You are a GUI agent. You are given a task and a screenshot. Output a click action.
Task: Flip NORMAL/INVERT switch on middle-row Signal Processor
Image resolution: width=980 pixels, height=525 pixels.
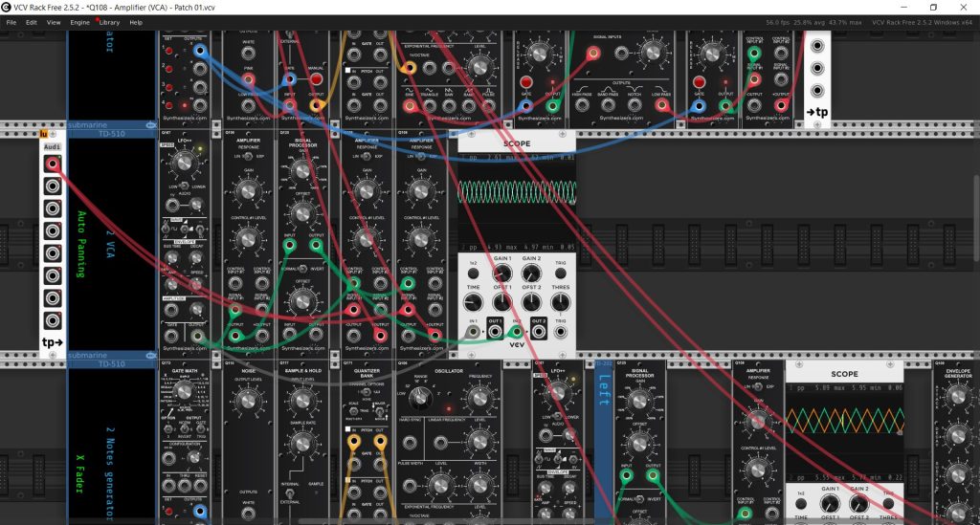click(x=302, y=269)
